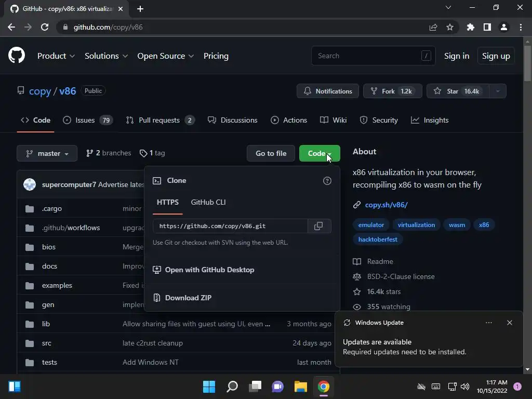Screen dimensions: 532x399
Task: Open the master branch selector
Action: click(47, 153)
